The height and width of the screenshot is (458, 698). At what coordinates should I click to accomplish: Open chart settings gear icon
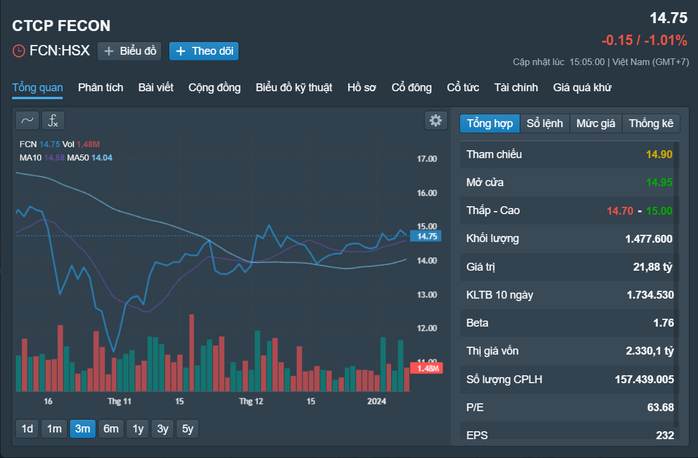pos(435,120)
